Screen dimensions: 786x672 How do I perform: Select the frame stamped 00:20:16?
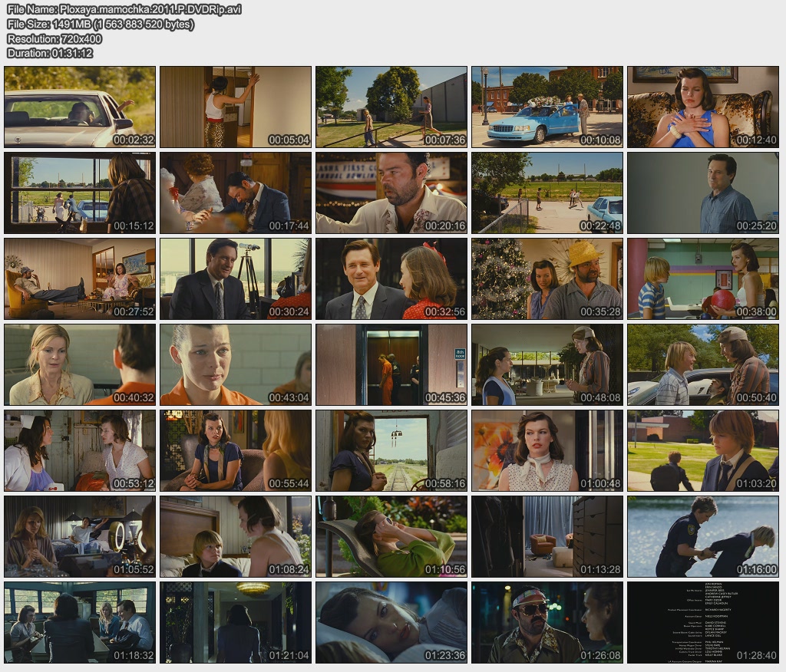391,193
